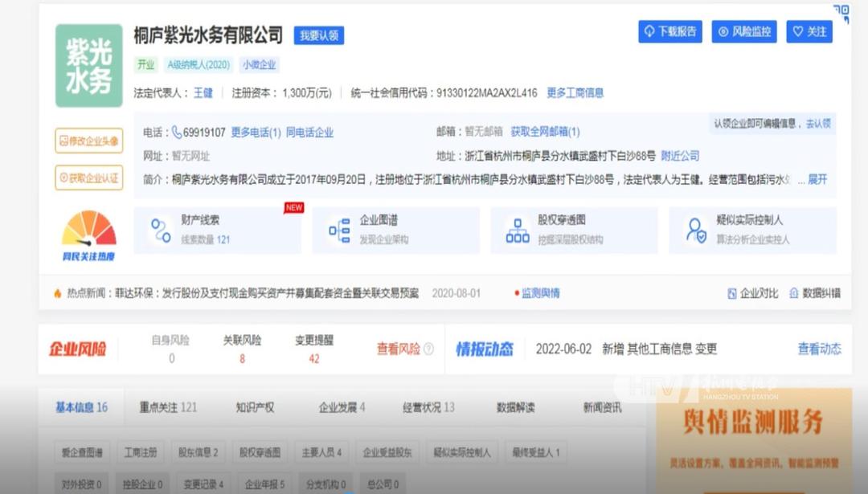Click the phone icon beside 69919107
868x494 pixels.
(177, 133)
